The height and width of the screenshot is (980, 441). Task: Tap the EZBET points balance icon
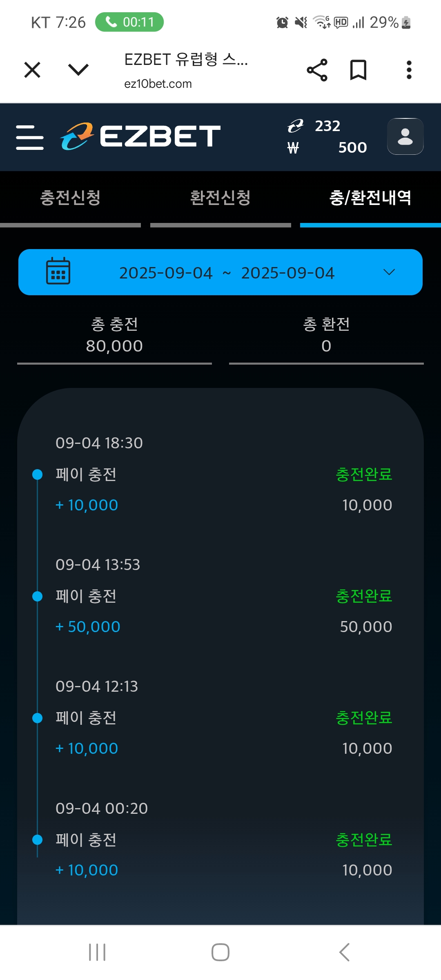295,126
